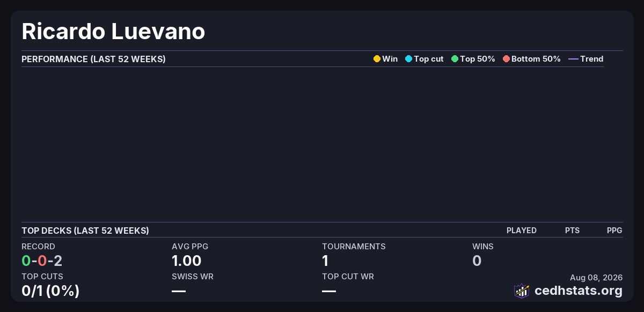Select the Top Decks (Last 52 Weeks) header
The width and height of the screenshot is (644, 312).
[85, 231]
